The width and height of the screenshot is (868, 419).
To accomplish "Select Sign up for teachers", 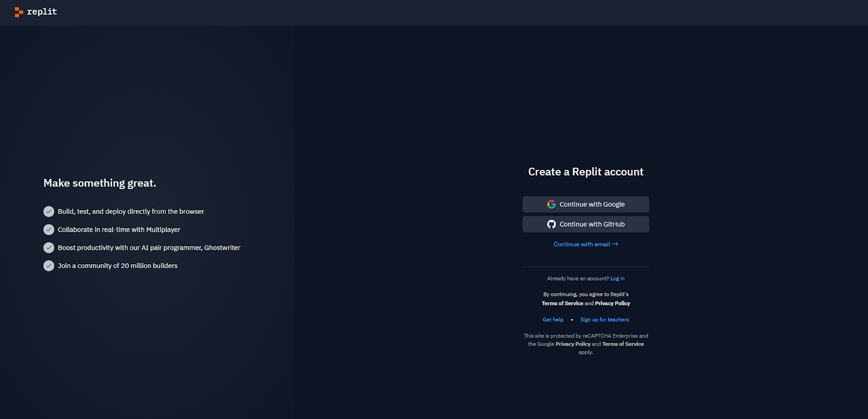I will pos(604,320).
